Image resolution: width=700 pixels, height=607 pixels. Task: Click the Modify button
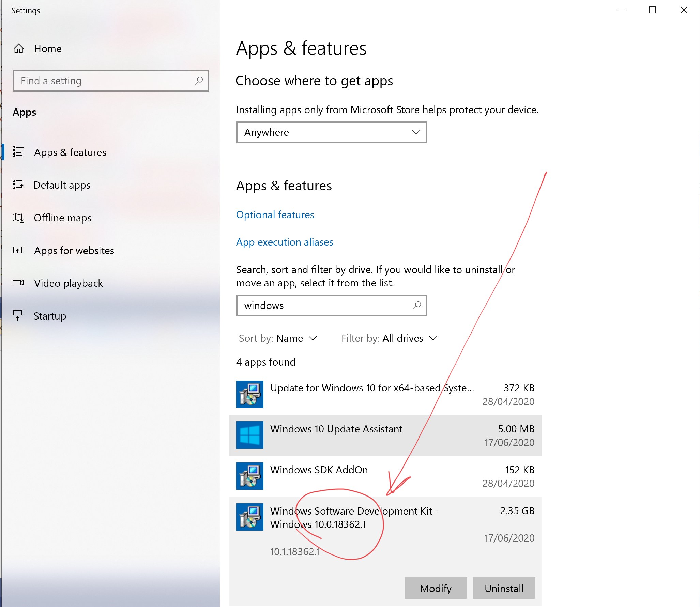click(436, 588)
